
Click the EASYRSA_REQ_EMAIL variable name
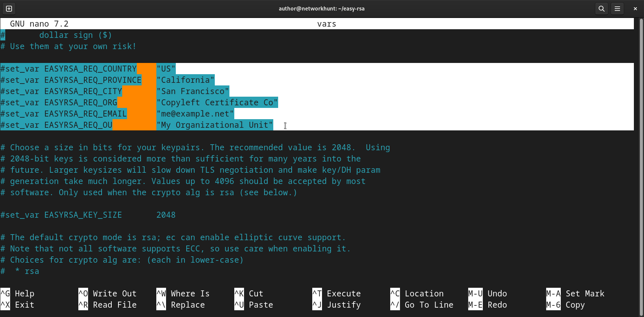[x=85, y=114]
